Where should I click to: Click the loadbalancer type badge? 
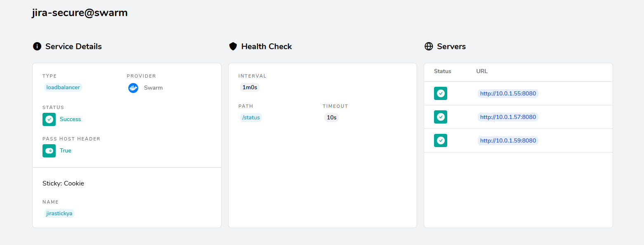click(63, 87)
